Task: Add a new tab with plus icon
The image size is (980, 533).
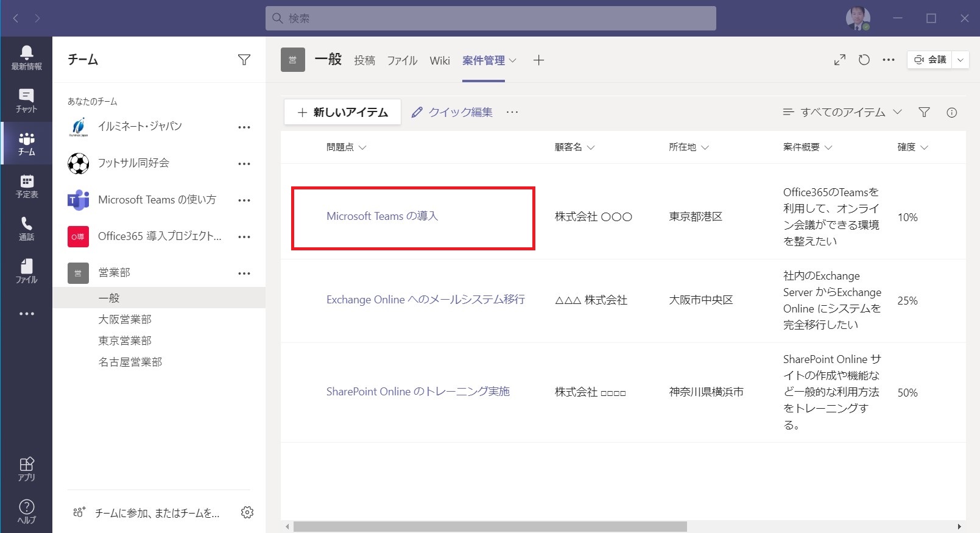Action: tap(538, 60)
